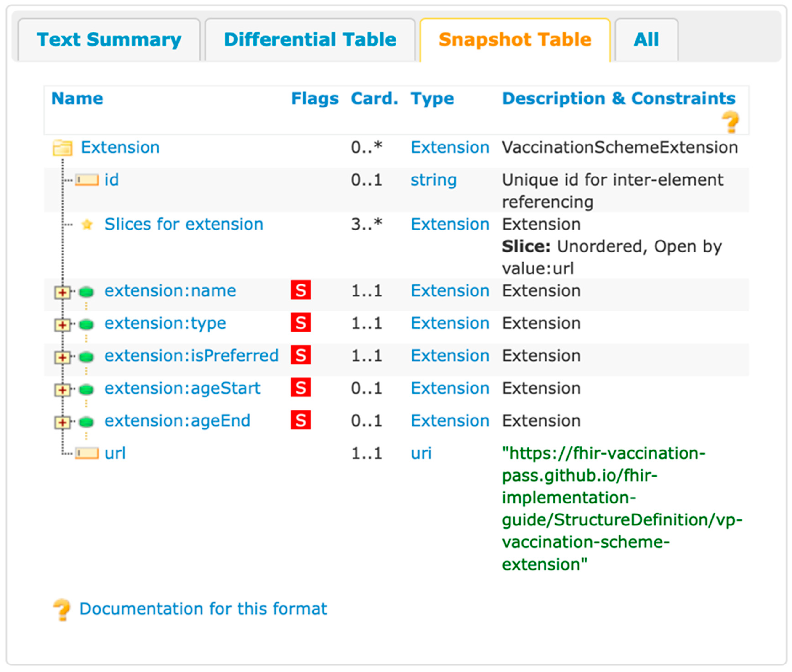This screenshot has width=792, height=672.
Task: Click the uri type link
Action: coord(421,453)
